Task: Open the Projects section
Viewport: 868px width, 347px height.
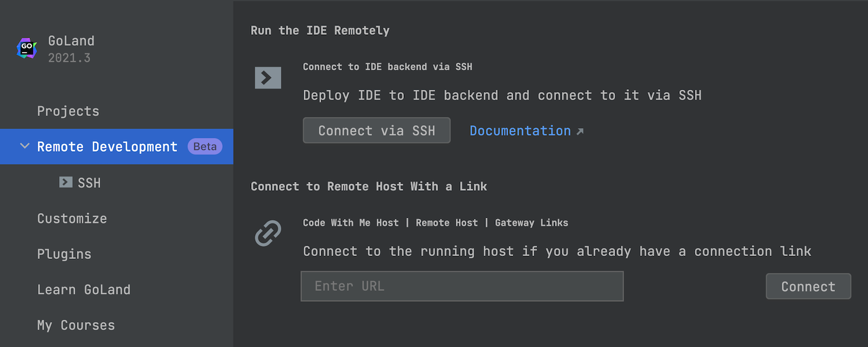Action: pyautogui.click(x=68, y=111)
